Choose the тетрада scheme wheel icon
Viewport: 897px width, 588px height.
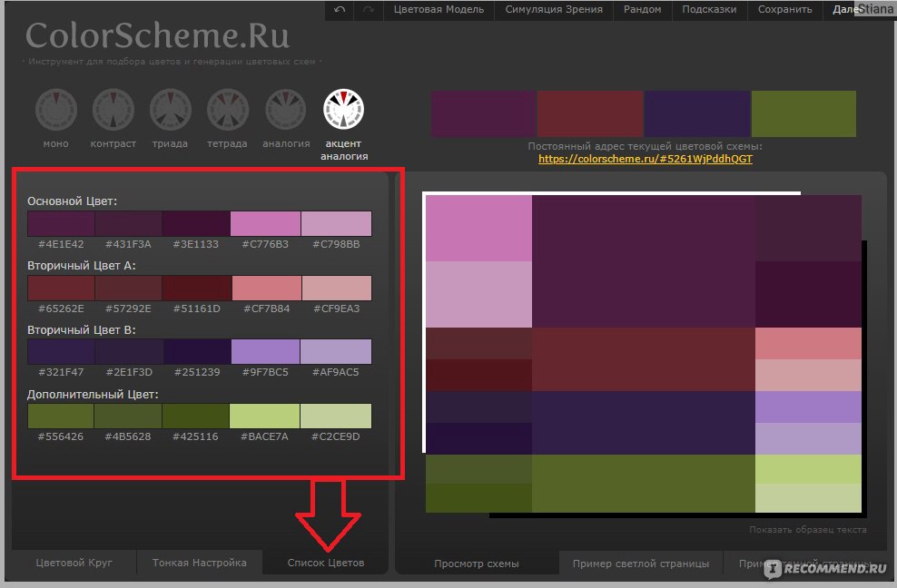coord(228,109)
